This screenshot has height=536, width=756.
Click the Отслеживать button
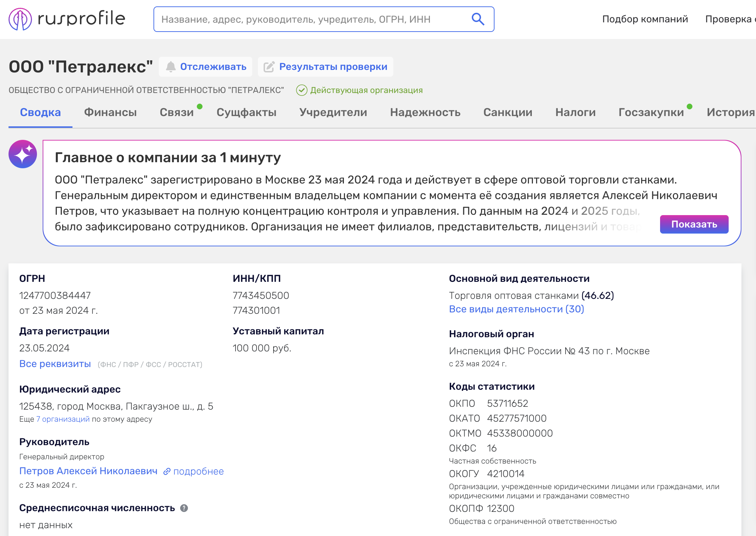tap(205, 67)
